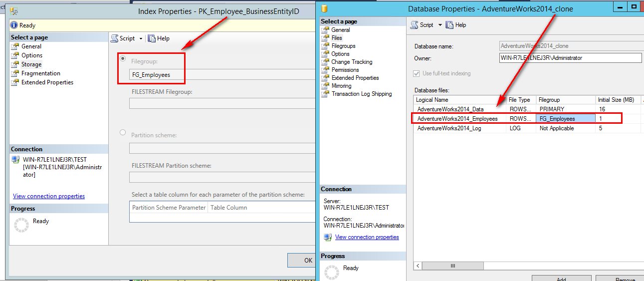Click the Ready info icon in status strip

pos(14,25)
